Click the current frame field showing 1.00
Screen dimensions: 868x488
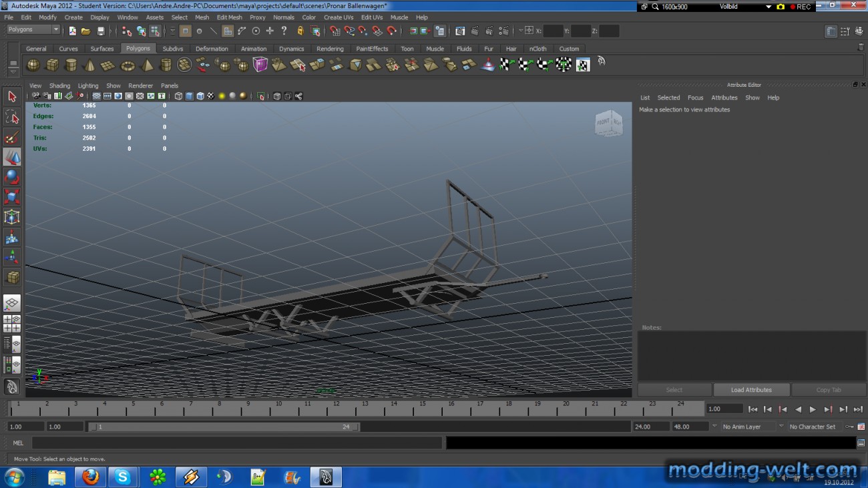pos(724,409)
